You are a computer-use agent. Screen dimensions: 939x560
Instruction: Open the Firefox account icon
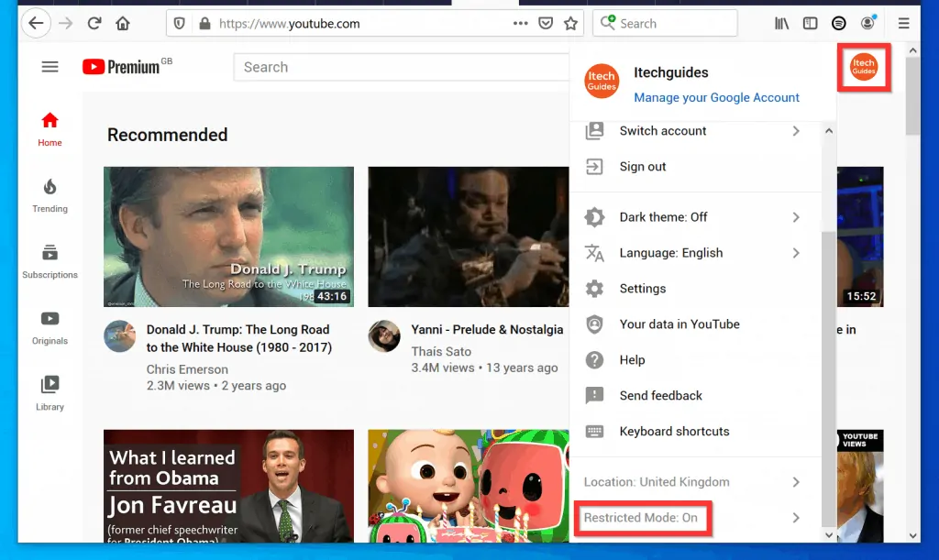[x=867, y=23]
